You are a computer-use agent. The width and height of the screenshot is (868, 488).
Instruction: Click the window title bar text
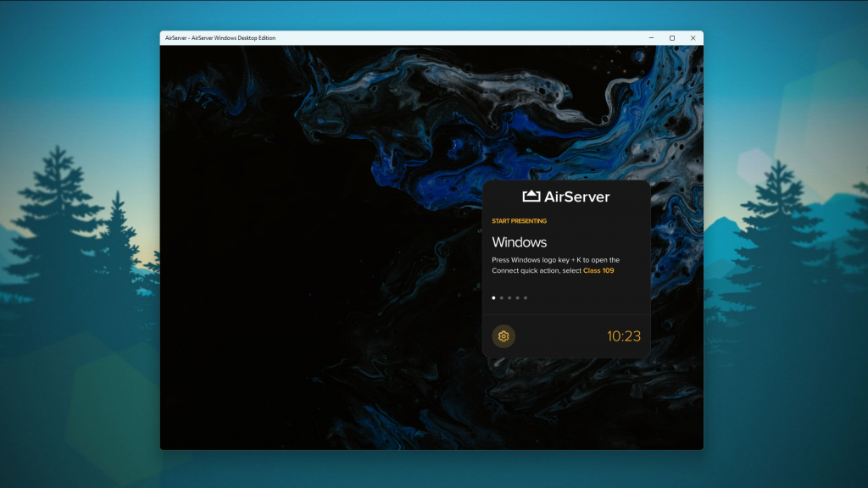tap(220, 38)
